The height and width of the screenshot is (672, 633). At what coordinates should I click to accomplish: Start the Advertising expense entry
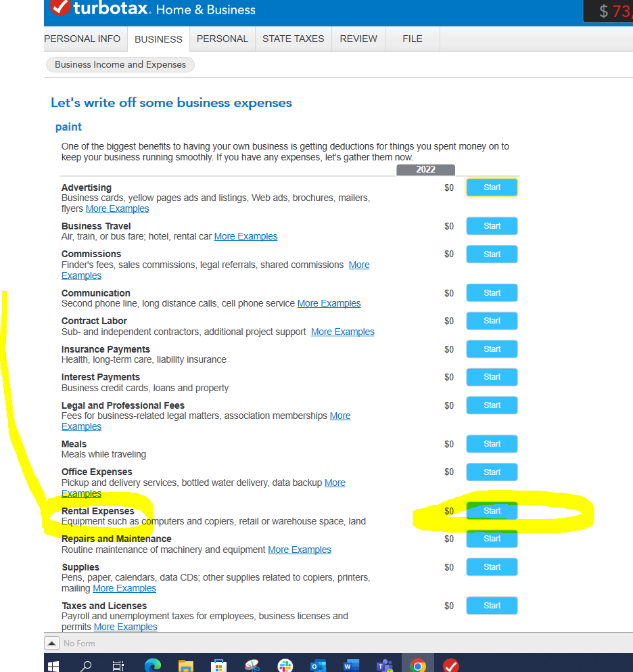[492, 187]
